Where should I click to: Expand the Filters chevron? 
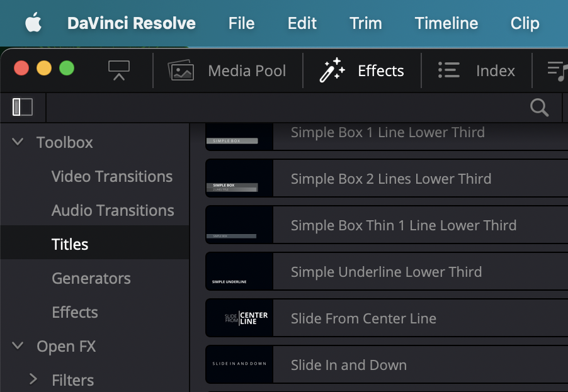point(33,379)
